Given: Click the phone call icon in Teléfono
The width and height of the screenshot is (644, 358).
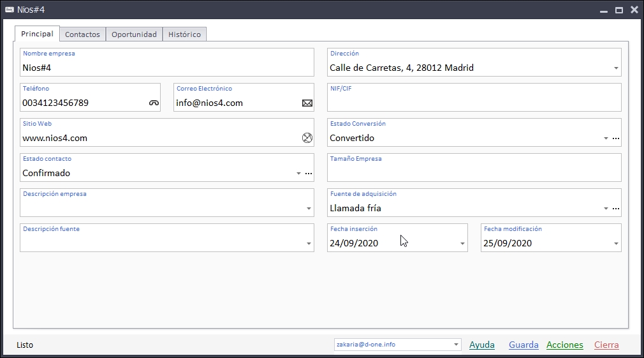Looking at the screenshot, I should [x=154, y=103].
